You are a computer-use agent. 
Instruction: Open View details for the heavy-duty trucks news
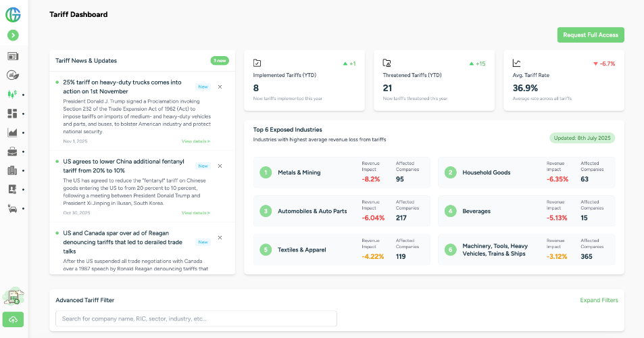pos(196,141)
